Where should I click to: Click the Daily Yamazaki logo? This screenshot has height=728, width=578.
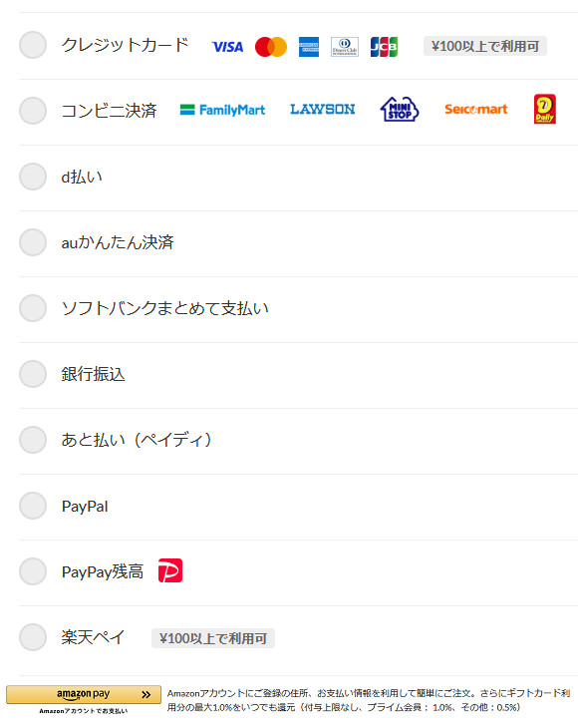coord(545,109)
